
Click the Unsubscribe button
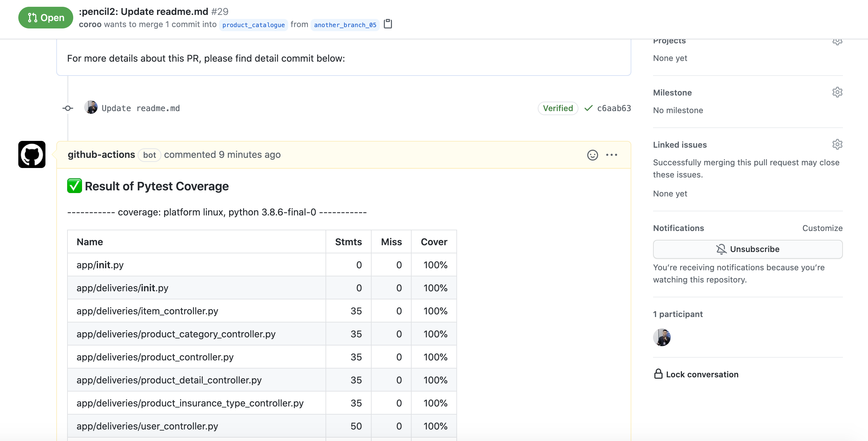pyautogui.click(x=748, y=249)
